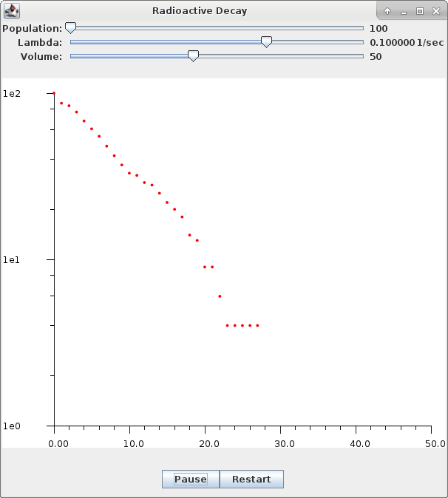Click the Volume slider handle
The height and width of the screenshot is (498, 448).
(193, 56)
